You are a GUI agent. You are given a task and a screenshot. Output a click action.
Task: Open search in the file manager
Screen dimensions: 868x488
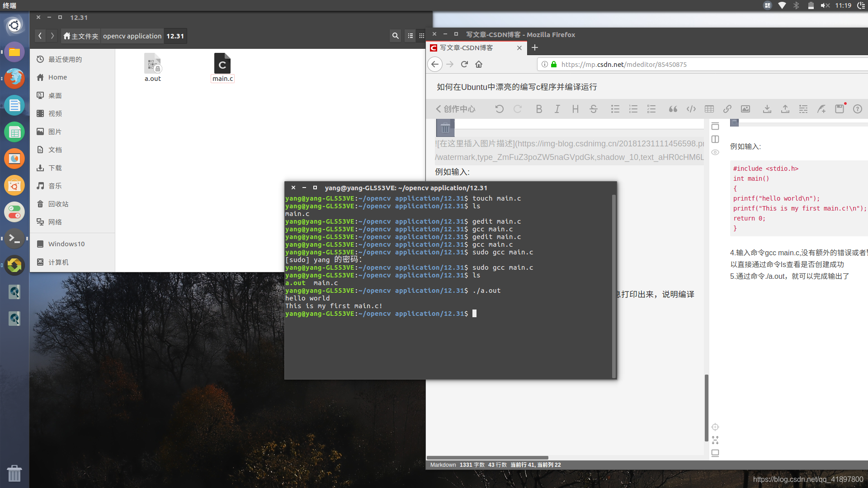(x=396, y=36)
